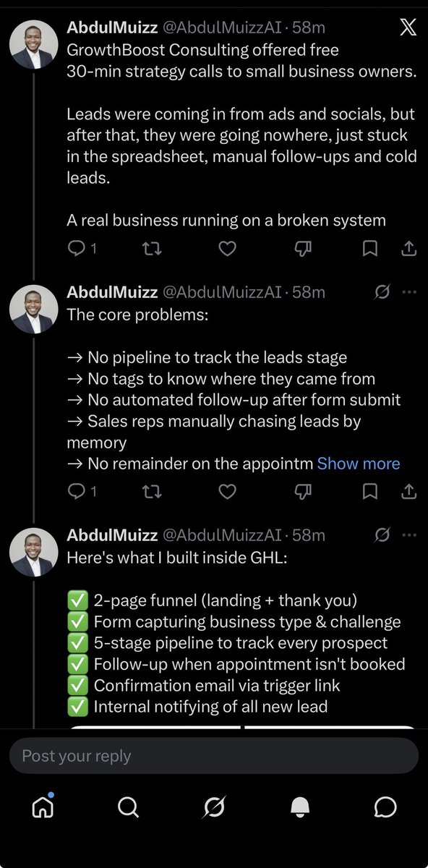Open the three-dot menu on 'core problems' tweet
Viewport: 428px width, 868px height.
click(x=409, y=292)
